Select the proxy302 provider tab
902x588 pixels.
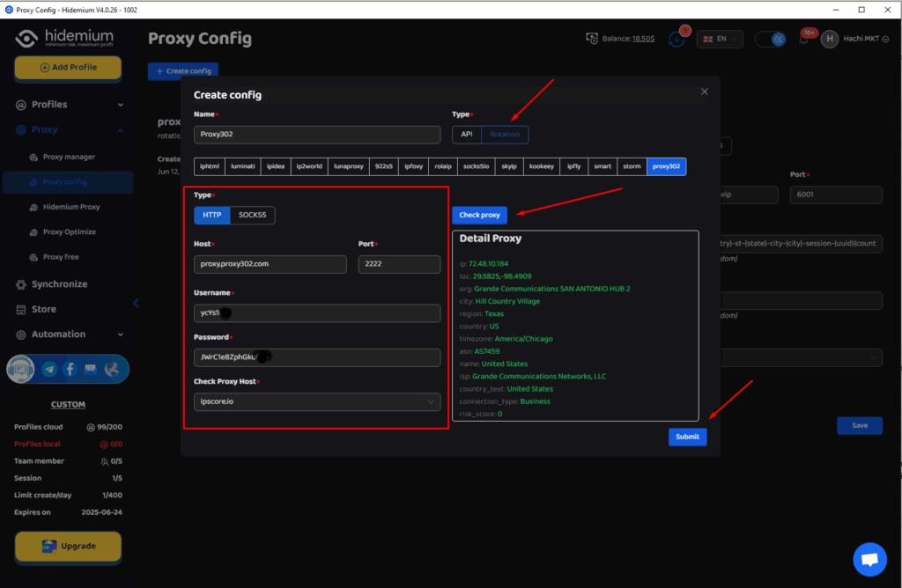[666, 166]
